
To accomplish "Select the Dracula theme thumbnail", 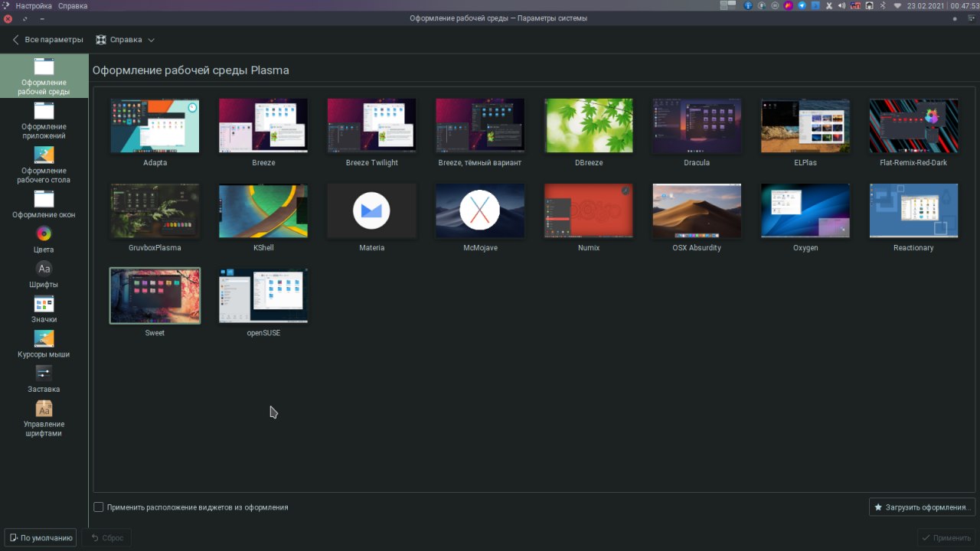I will (x=697, y=126).
